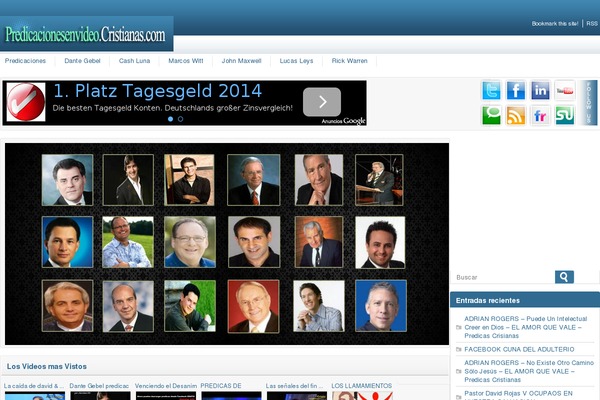Open the Twitter follow icon

tap(491, 91)
